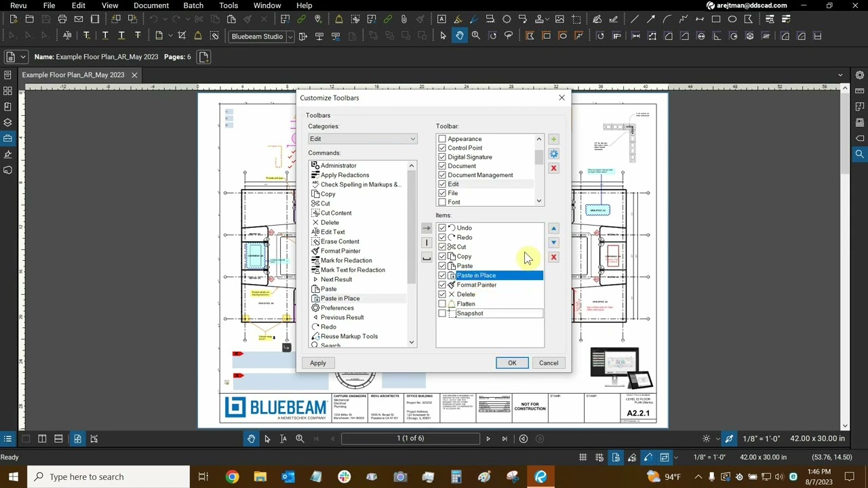Image resolution: width=868 pixels, height=488 pixels.
Task: Add command to items with right arrow
Action: tap(426, 228)
